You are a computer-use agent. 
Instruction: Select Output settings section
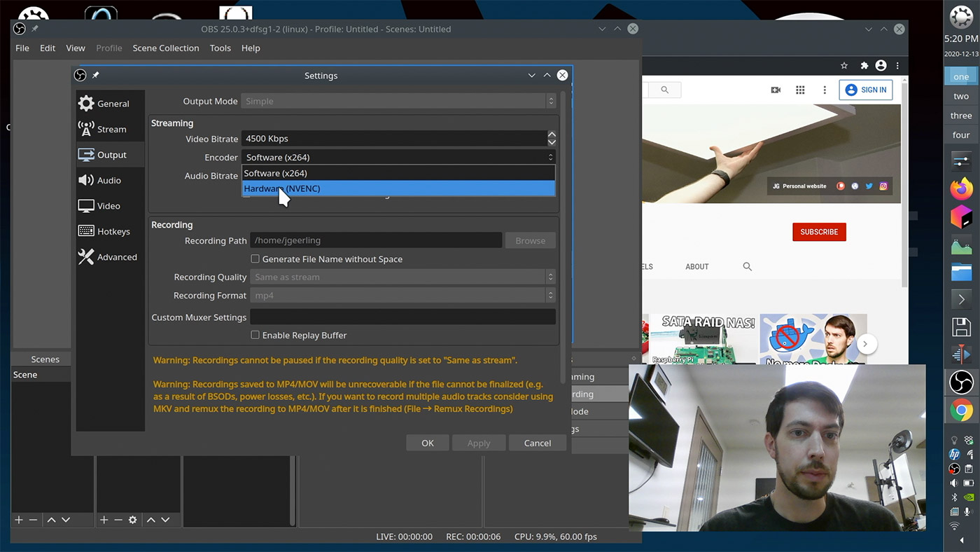(x=110, y=155)
